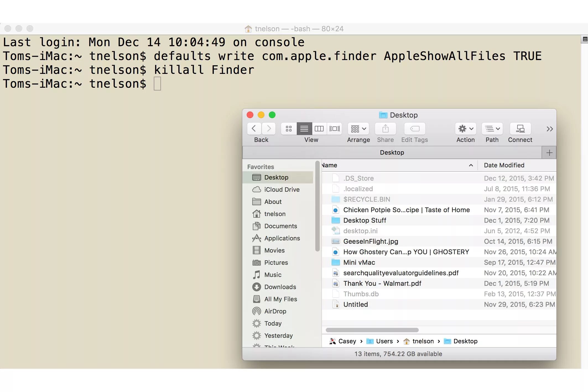This screenshot has width=588, height=392.
Task: Select GeeseInFlight.jpg file
Action: coord(371,241)
